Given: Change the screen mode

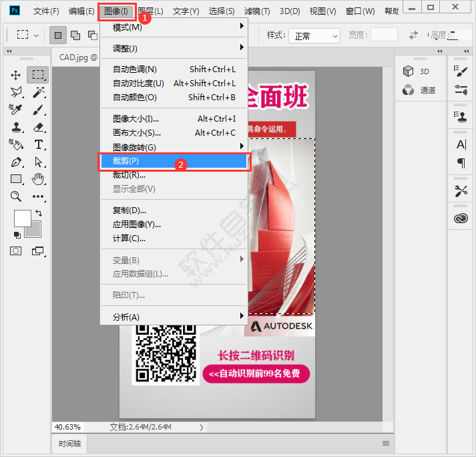Looking at the screenshot, I should click(38, 251).
